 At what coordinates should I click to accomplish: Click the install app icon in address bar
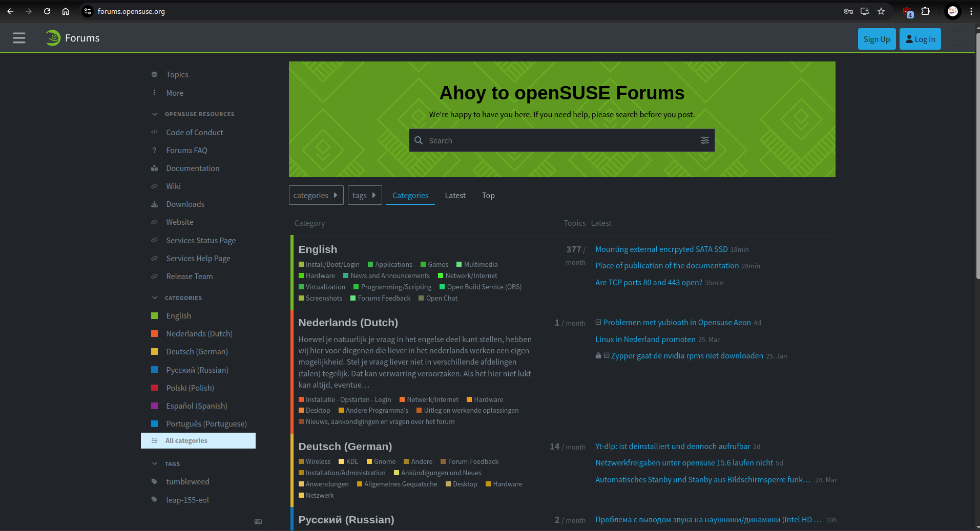point(865,11)
